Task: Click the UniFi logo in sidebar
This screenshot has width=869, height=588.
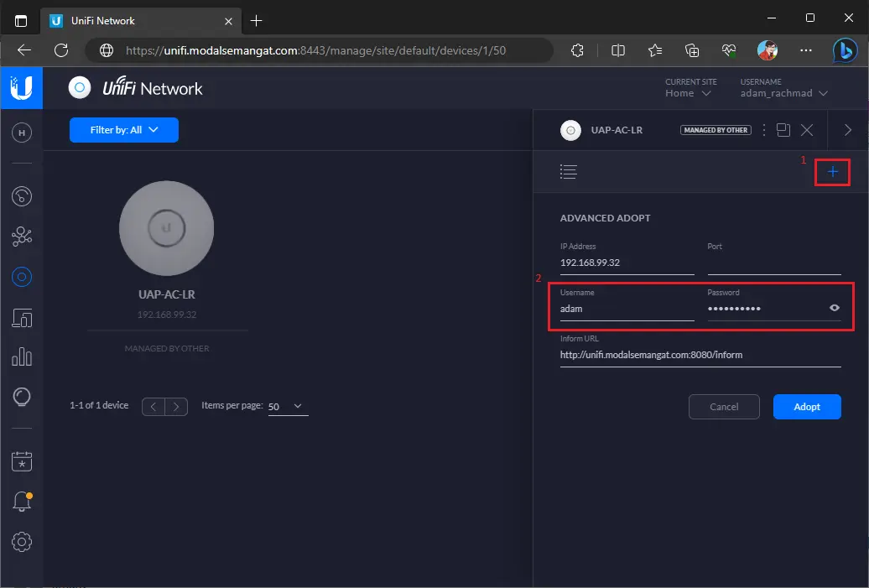Action: click(x=22, y=87)
